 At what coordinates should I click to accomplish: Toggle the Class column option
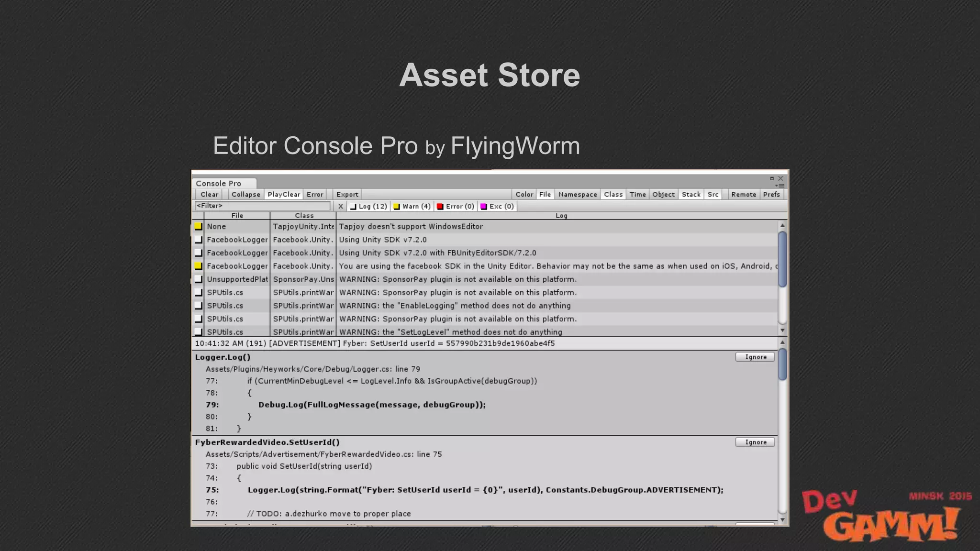[613, 194]
